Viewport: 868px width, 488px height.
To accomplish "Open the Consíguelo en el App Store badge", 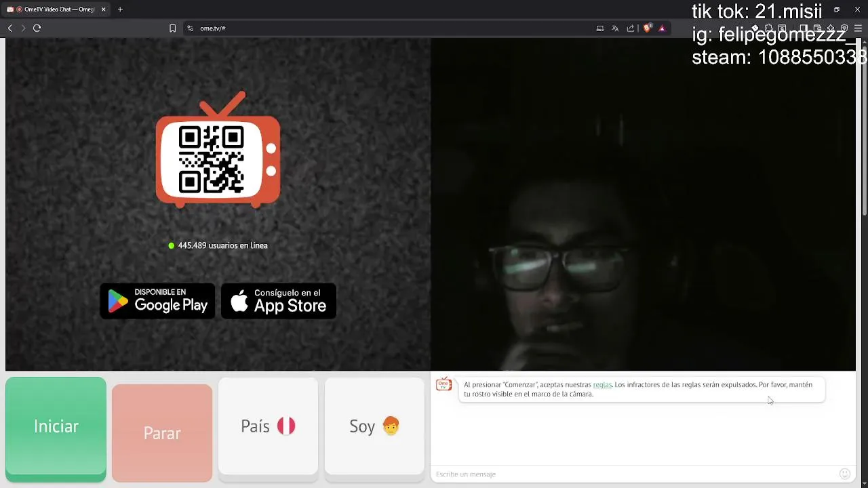I will point(279,301).
